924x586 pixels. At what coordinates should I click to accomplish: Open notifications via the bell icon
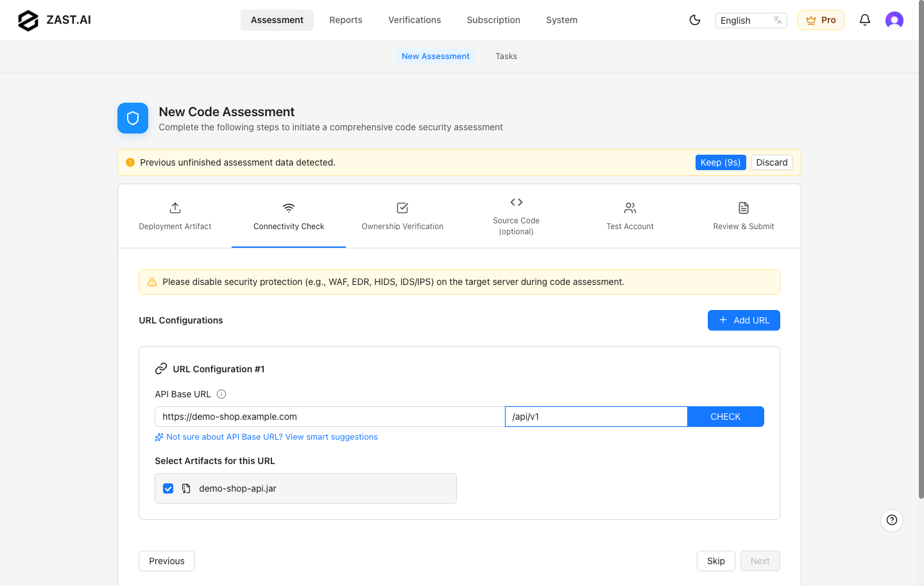(x=865, y=20)
